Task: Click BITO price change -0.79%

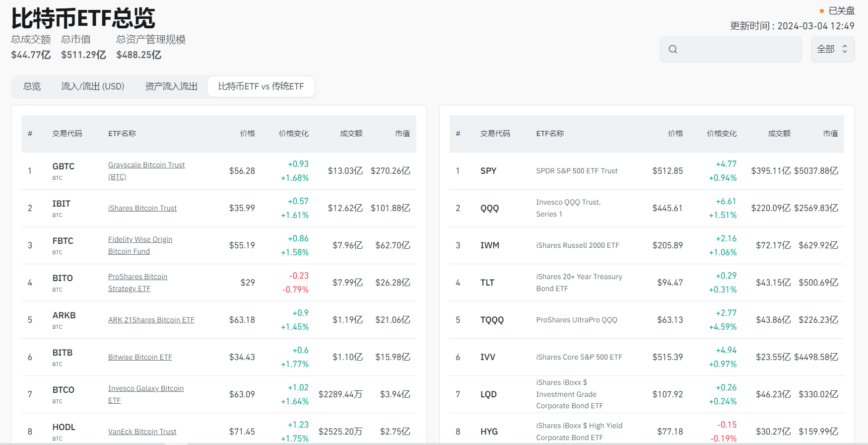Action: point(296,290)
